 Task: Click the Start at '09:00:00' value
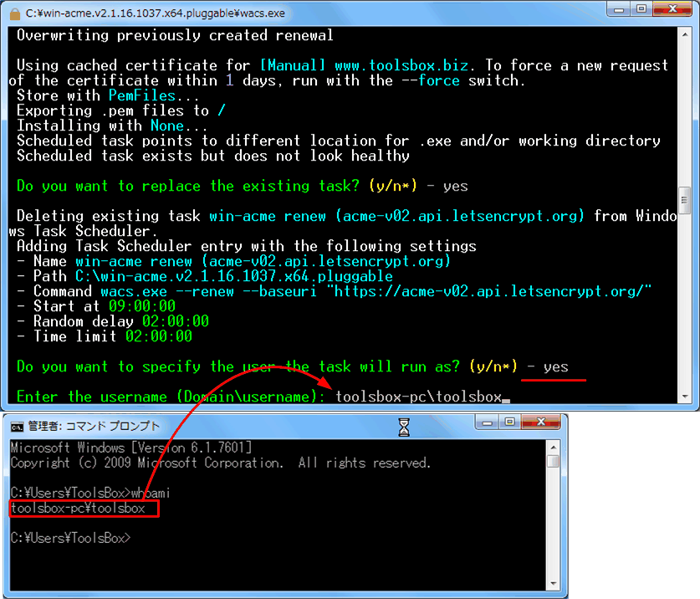tap(142, 306)
